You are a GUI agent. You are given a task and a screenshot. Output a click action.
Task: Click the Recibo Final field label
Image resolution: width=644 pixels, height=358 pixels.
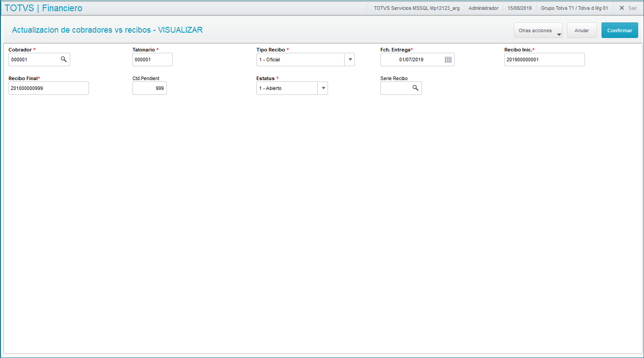click(x=23, y=78)
